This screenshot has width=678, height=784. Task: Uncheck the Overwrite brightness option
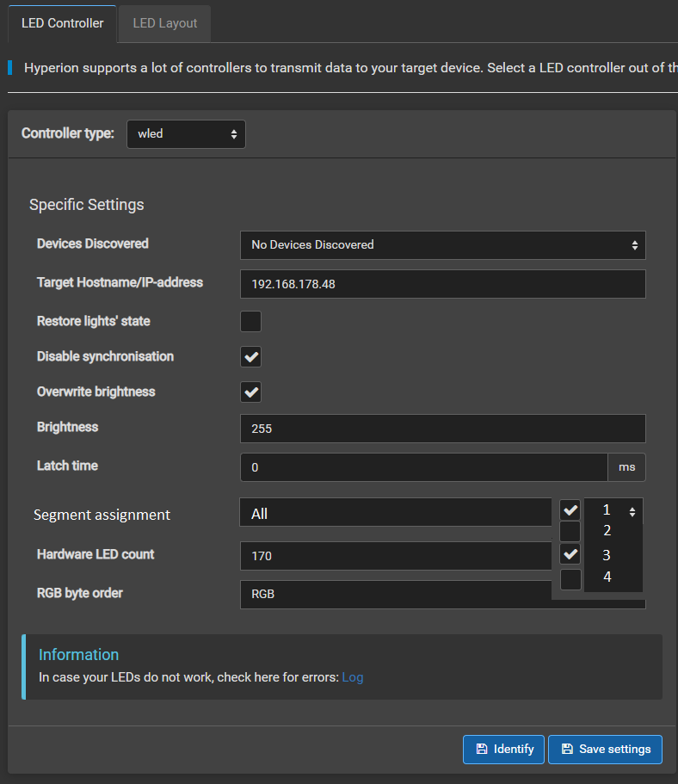[x=250, y=392]
